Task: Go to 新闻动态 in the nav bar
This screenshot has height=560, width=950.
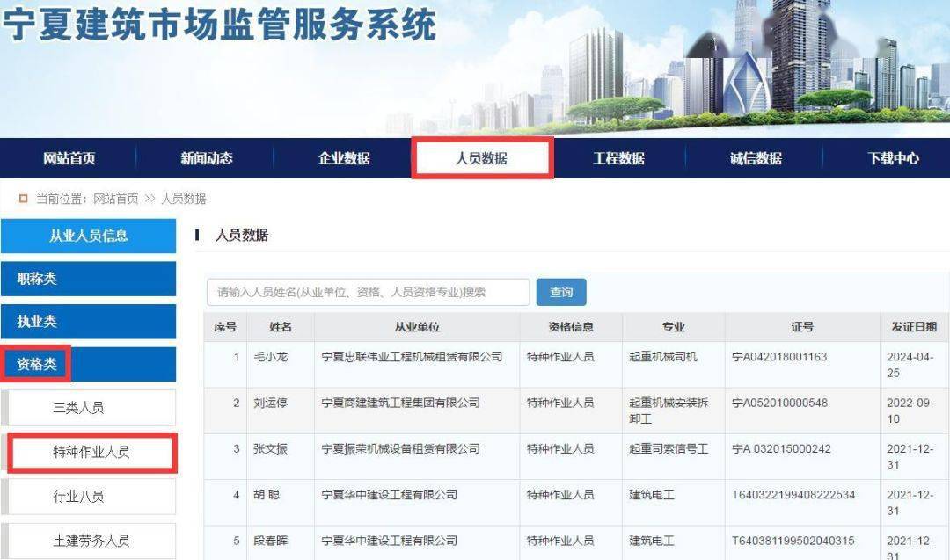Action: pyautogui.click(x=207, y=159)
